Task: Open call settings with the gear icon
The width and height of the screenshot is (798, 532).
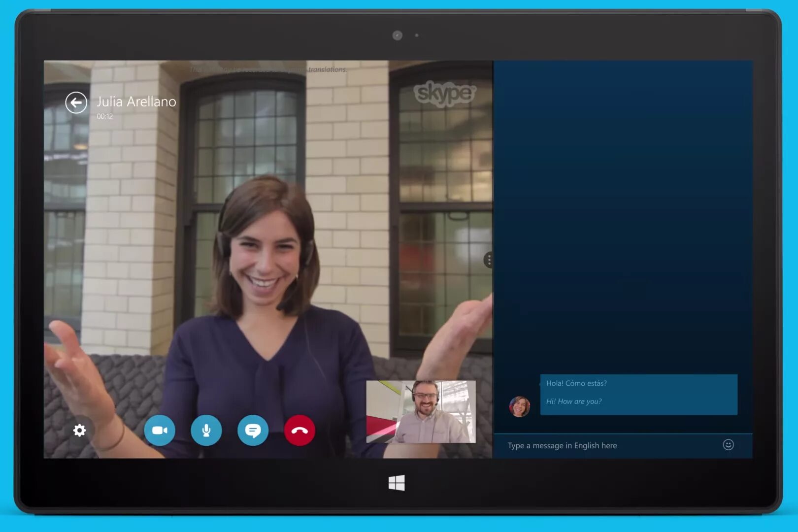Action: [79, 430]
